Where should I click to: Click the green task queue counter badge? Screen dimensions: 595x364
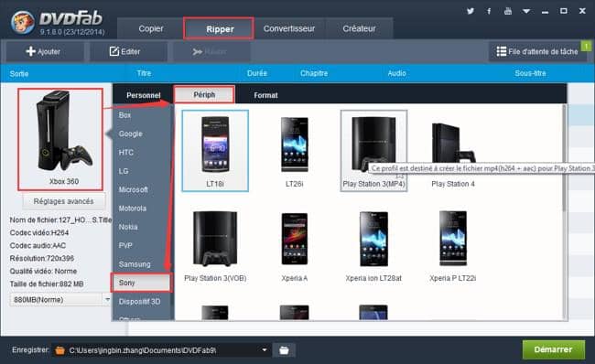coord(586,47)
